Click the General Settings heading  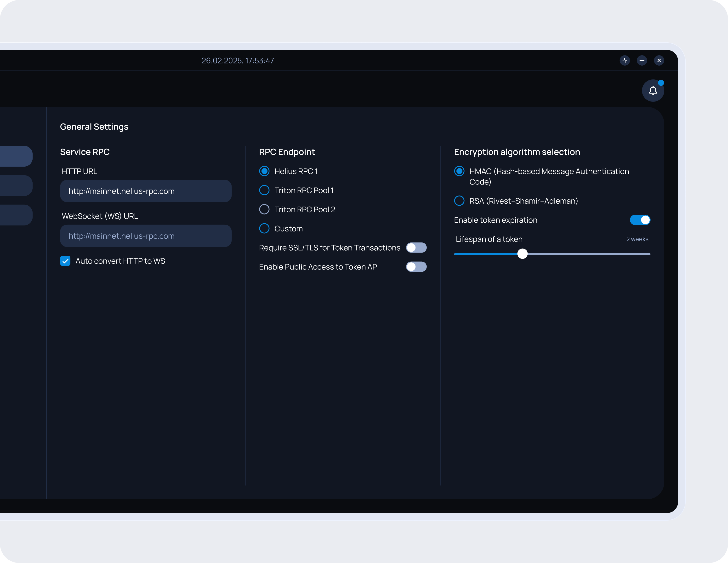coord(94,127)
